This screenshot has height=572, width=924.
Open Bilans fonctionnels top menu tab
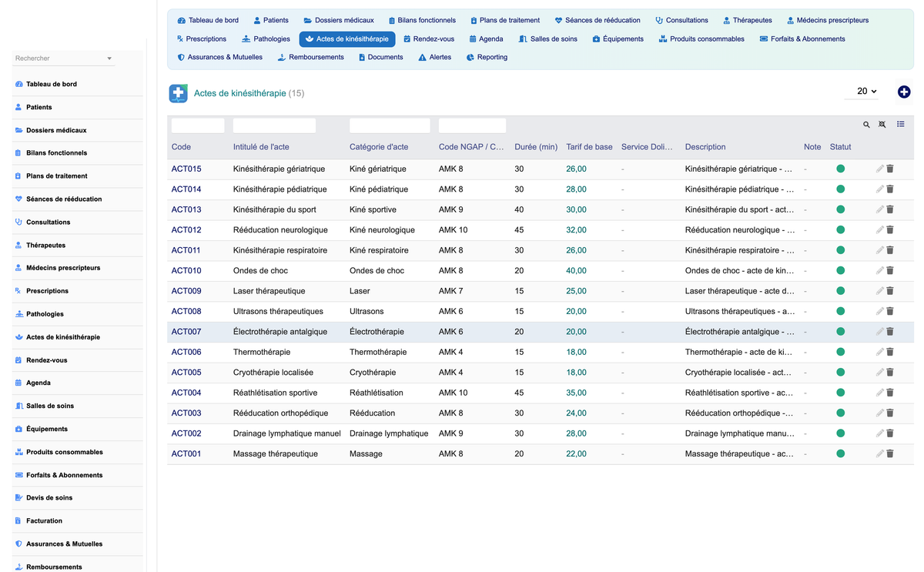(x=422, y=20)
